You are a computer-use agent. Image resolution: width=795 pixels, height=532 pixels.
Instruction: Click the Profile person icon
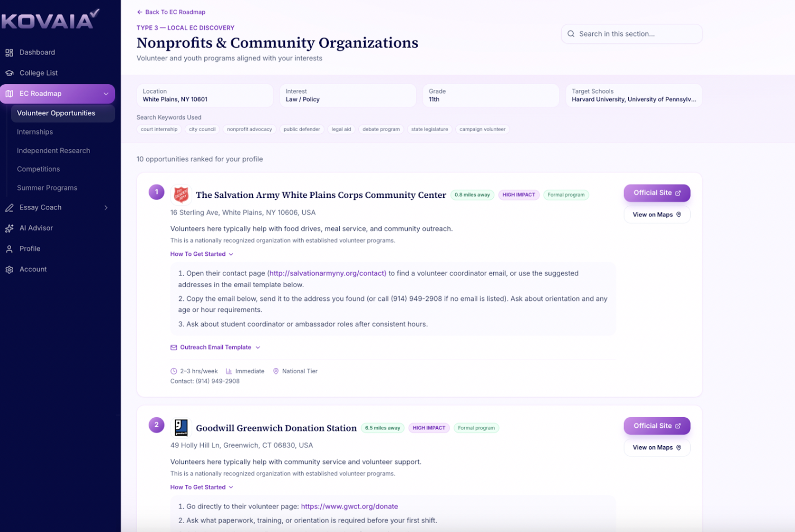pos(9,249)
